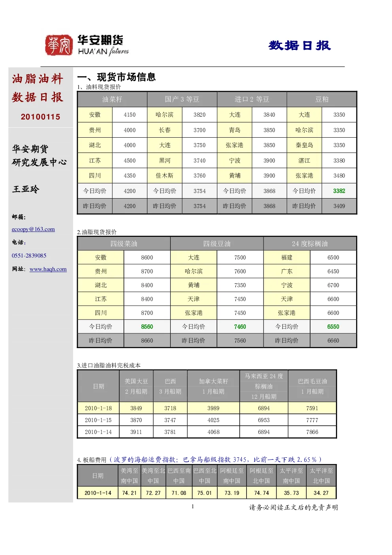Image resolution: width=392 pixels, height=555 pixels.
Task: Click the 巴西毛豆油 1 月船期 column header
Action: point(312,386)
